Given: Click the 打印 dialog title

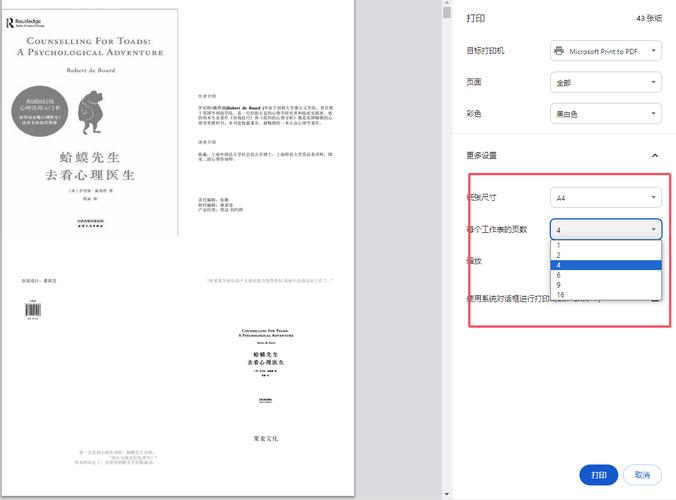Looking at the screenshot, I should tap(476, 18).
